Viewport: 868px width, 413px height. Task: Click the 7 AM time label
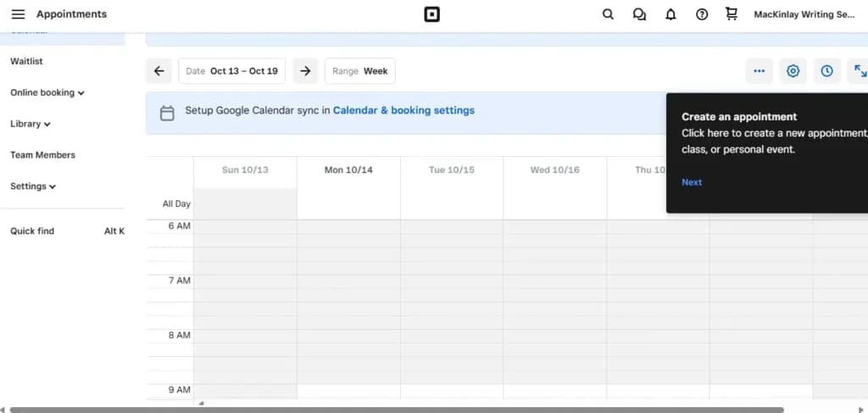[x=180, y=281]
